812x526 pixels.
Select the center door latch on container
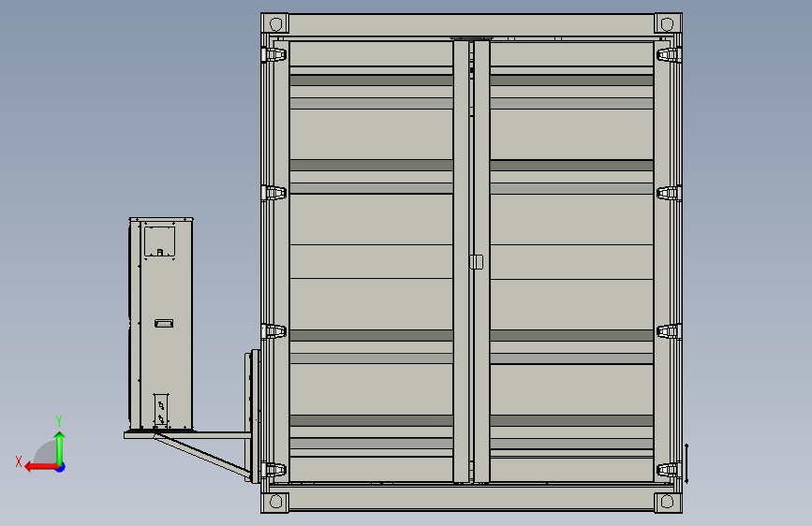click(x=477, y=262)
